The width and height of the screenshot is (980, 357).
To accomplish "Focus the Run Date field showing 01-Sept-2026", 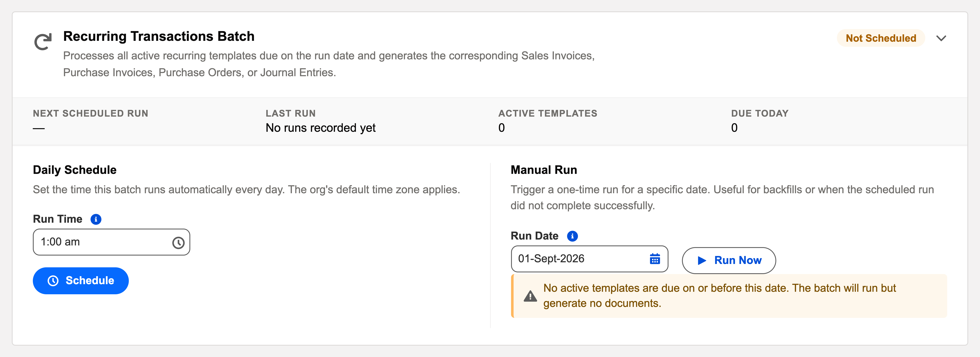I will [x=589, y=259].
